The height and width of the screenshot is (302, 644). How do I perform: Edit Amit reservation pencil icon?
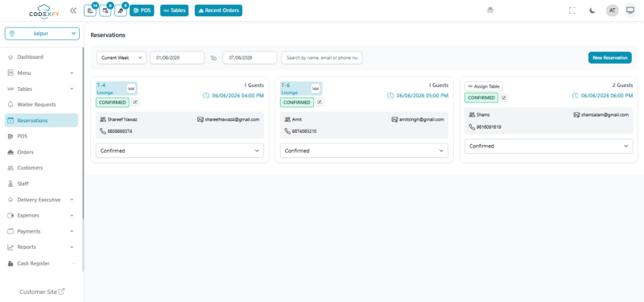[x=320, y=102]
